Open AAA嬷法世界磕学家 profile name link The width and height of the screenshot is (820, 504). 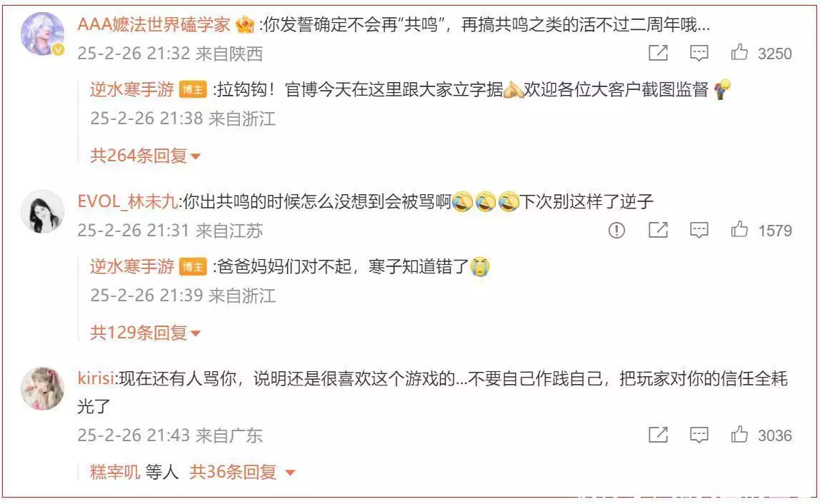154,24
